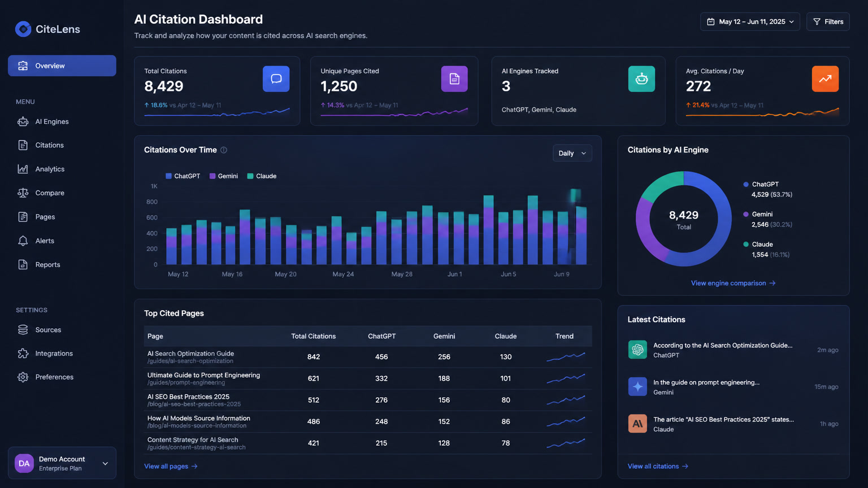Open AI SEO Best Practices 2025 row
This screenshot has height=488, width=868.
click(x=368, y=400)
